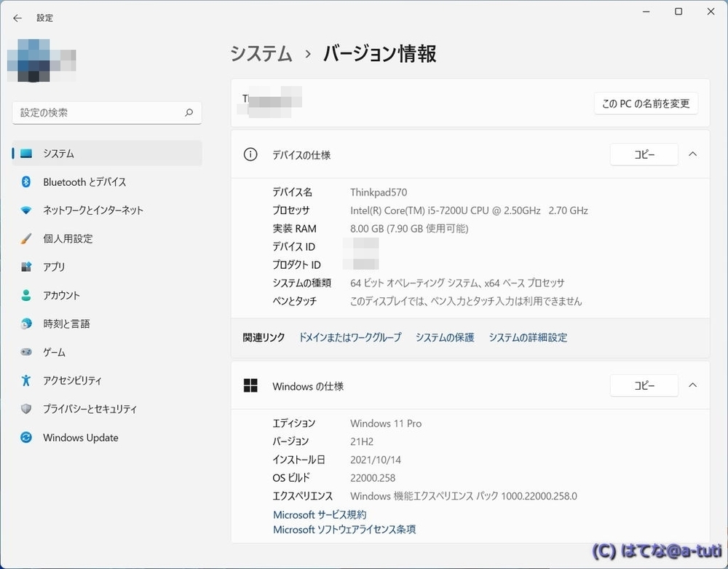Click この PC の名前を変更 button
This screenshot has height=569, width=728.
646,103
